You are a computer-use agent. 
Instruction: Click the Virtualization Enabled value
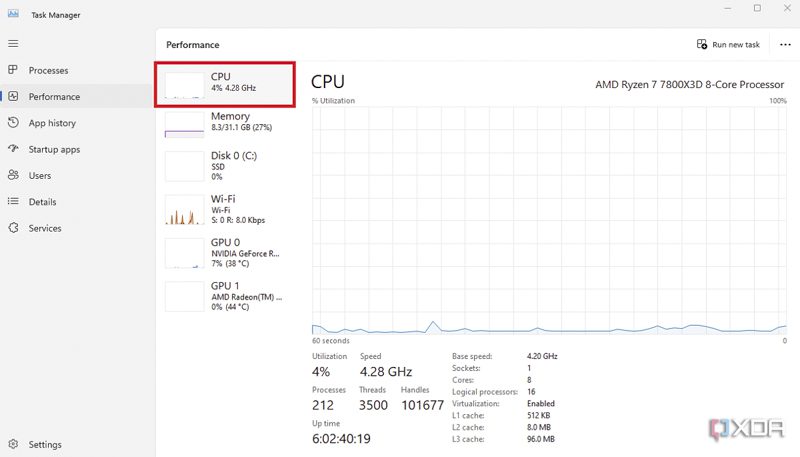(x=541, y=403)
